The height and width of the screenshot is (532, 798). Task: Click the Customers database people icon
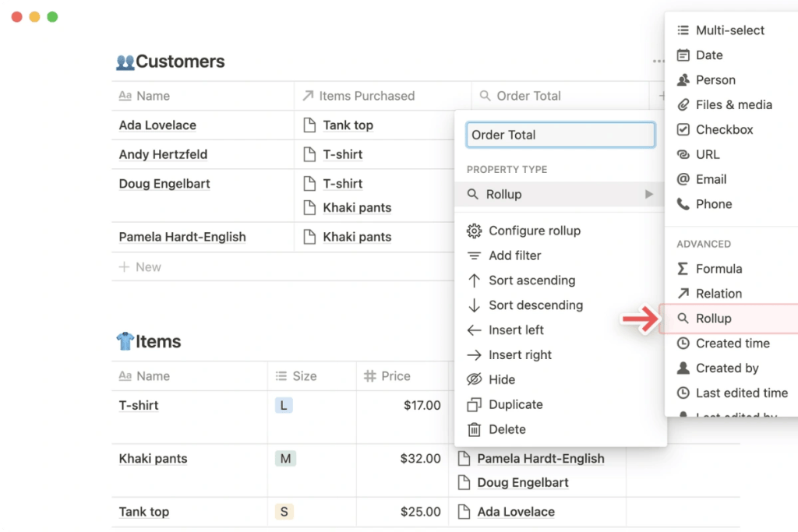click(125, 62)
